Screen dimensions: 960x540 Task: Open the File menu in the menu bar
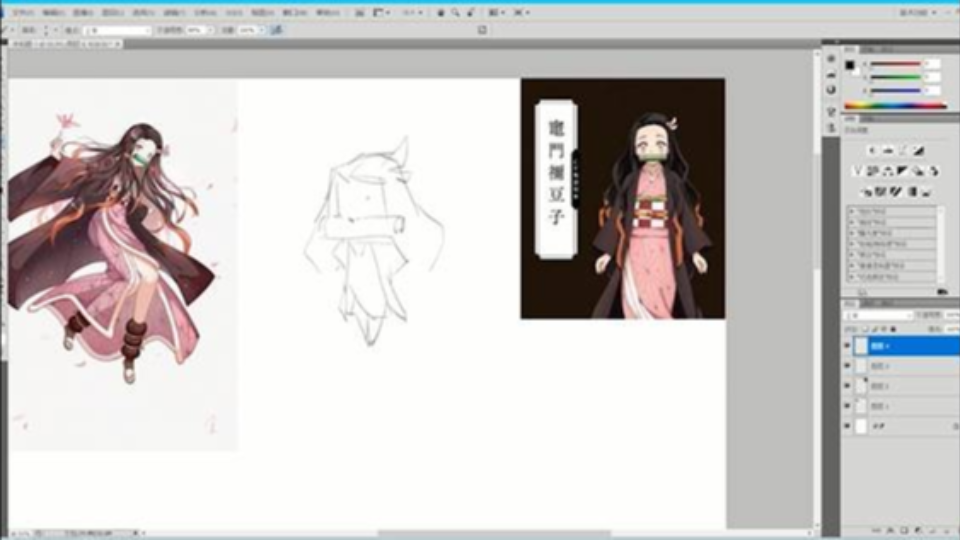point(23,12)
